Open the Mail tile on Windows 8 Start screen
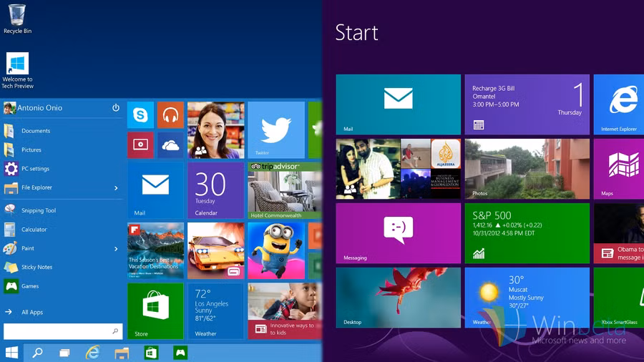 coord(399,104)
